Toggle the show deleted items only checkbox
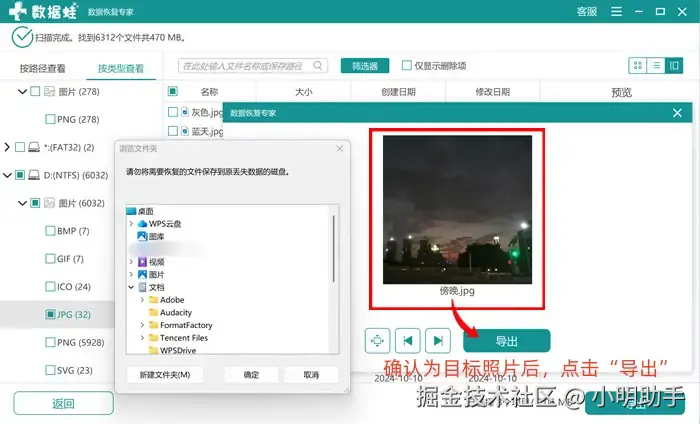Screen dimensions: 700x424 click(406, 66)
